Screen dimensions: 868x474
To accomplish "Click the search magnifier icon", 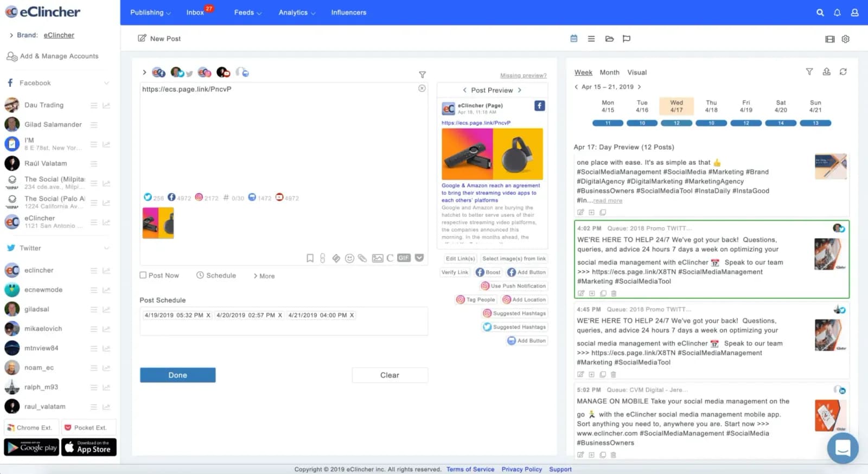I will point(820,12).
